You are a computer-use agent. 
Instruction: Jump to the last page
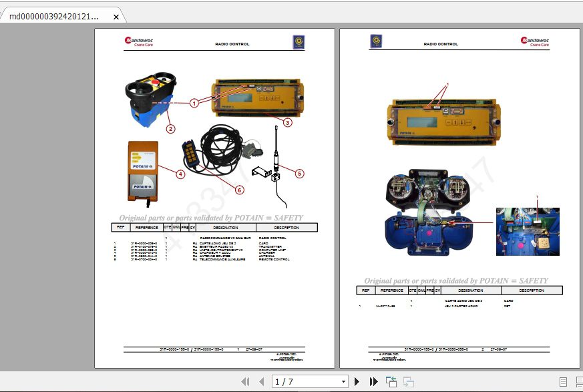374,381
